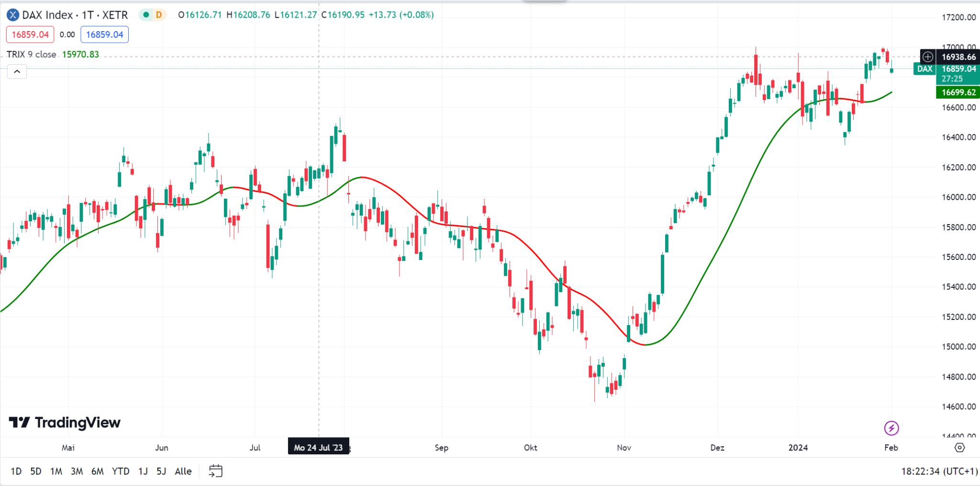This screenshot has width=980, height=486.
Task: Open chart settings via the gear icon
Action: (x=960, y=447)
